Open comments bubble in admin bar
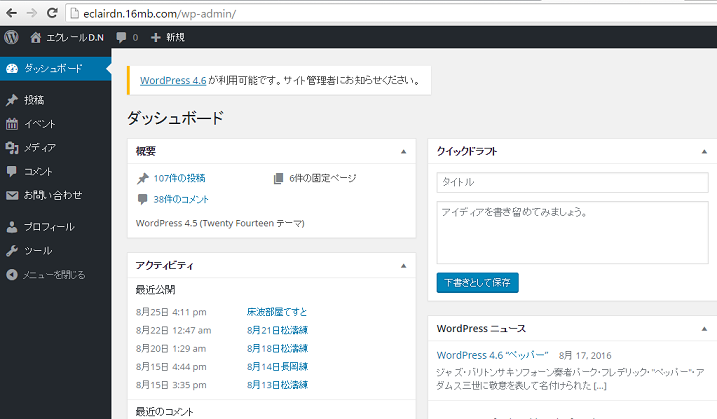Image resolution: width=717 pixels, height=419 pixels. pyautogui.click(x=127, y=38)
